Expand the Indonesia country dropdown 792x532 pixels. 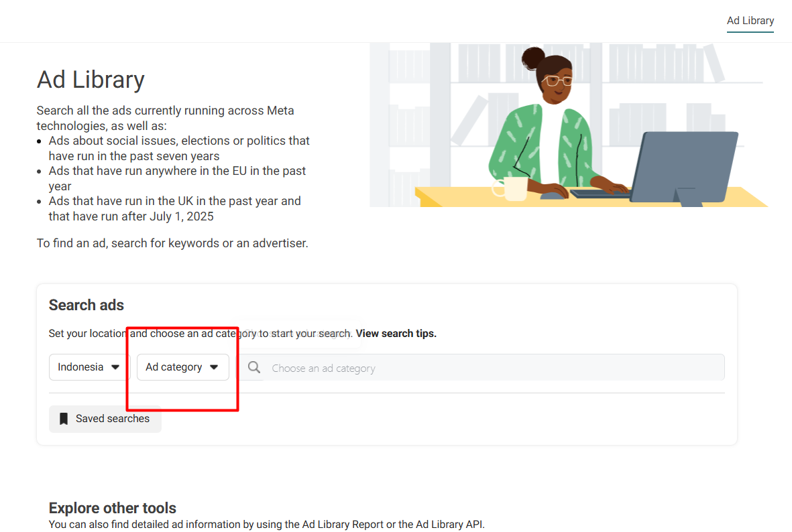pyautogui.click(x=89, y=367)
